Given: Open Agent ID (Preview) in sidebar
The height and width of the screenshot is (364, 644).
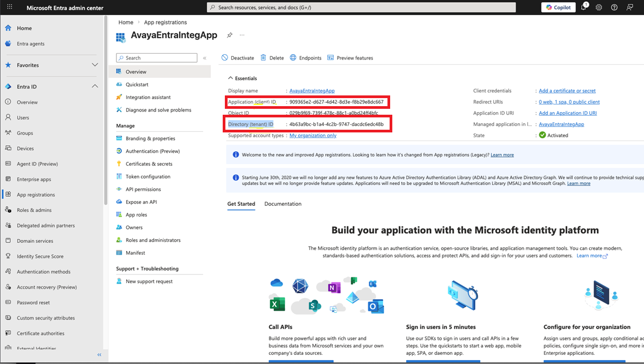Looking at the screenshot, I should click(37, 164).
